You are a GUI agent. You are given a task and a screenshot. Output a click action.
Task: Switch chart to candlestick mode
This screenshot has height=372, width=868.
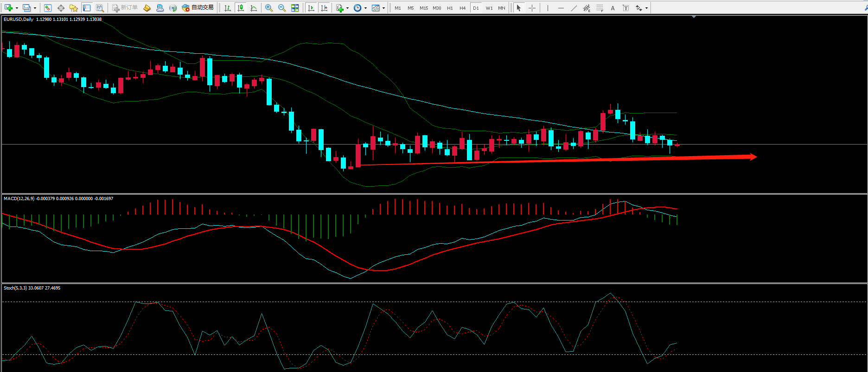tap(240, 8)
